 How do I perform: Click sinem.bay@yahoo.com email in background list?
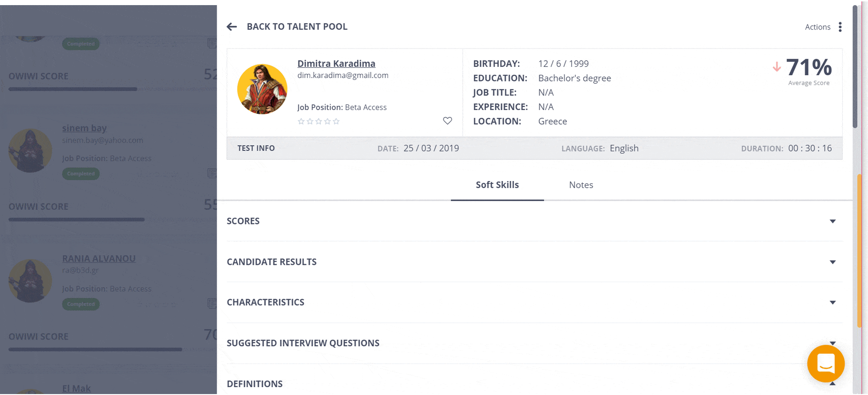coord(103,140)
